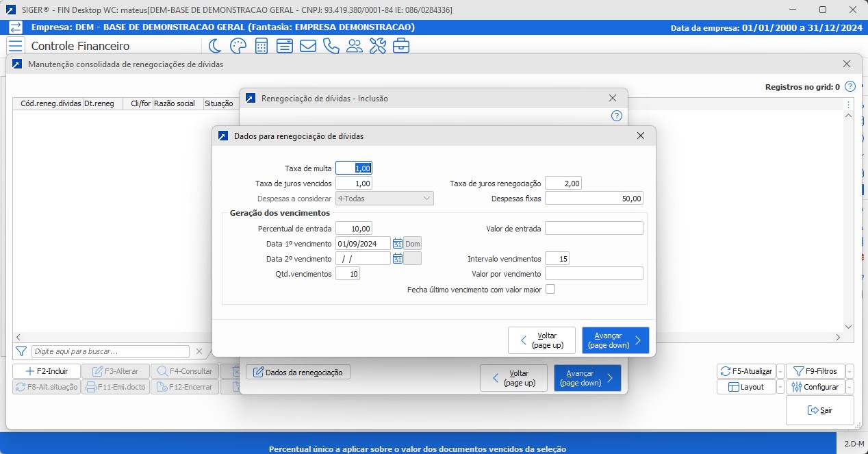Expand the F9-Filtros dropdown arrow

(850, 371)
